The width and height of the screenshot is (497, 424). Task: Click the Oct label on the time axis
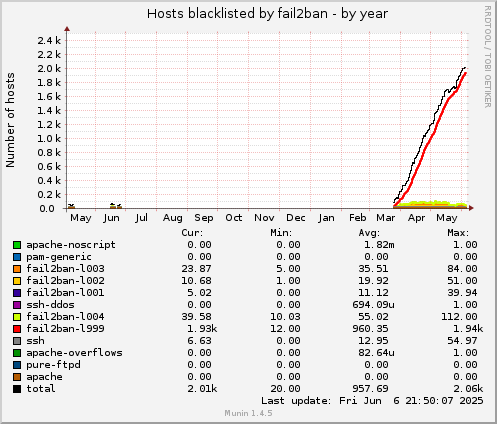[234, 218]
